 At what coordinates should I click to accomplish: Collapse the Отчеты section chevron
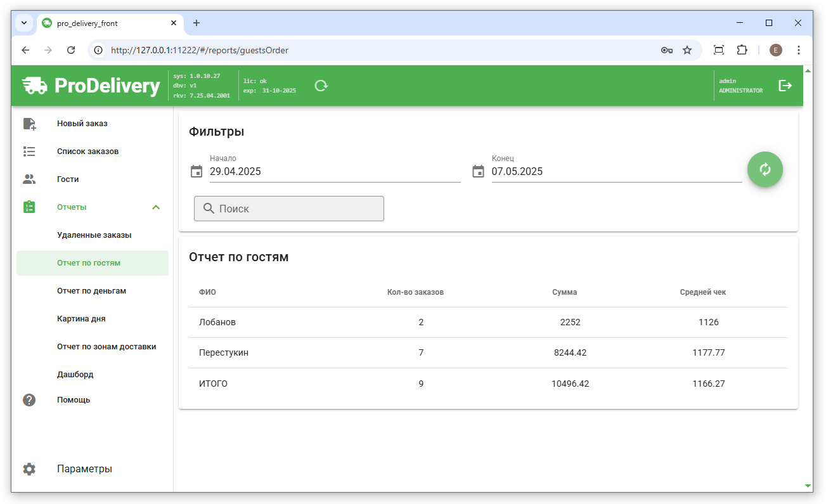(156, 207)
